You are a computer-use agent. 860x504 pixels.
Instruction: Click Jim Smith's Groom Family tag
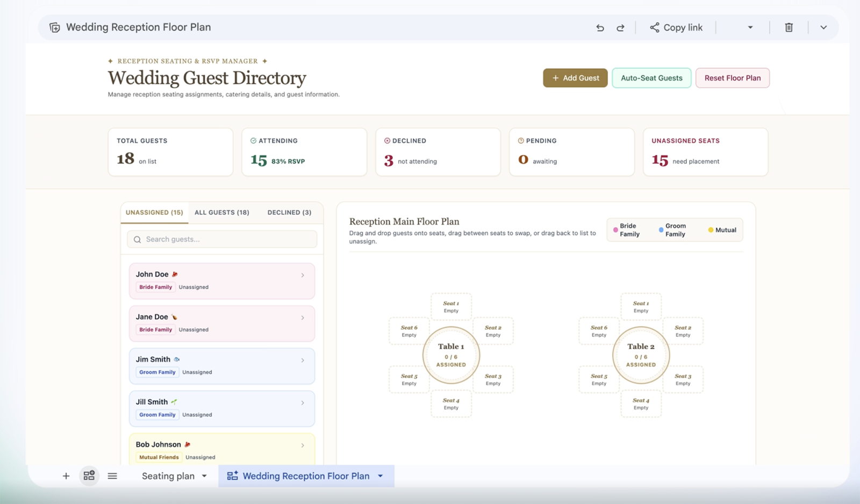click(x=157, y=372)
